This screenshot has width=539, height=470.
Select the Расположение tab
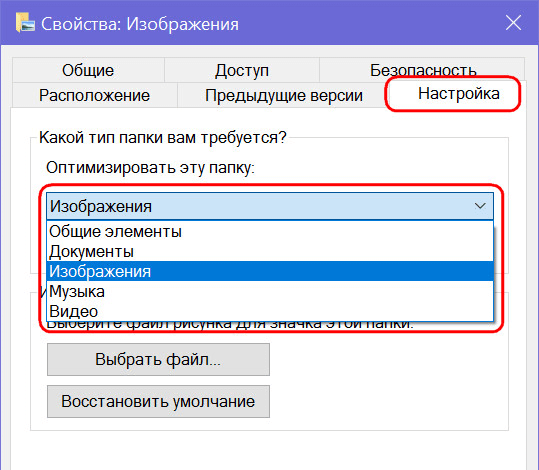coord(95,95)
